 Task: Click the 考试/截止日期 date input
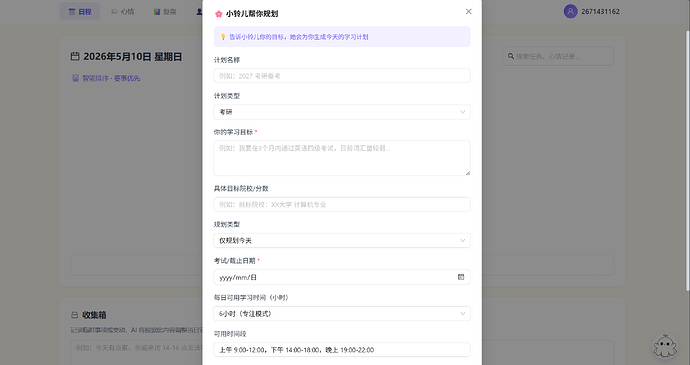(x=342, y=277)
